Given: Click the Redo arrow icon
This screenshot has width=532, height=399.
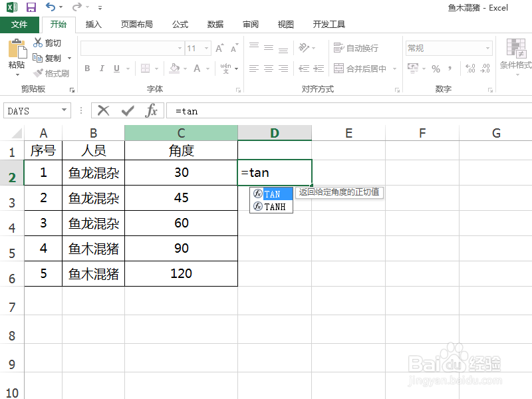Looking at the screenshot, I should (77, 7).
